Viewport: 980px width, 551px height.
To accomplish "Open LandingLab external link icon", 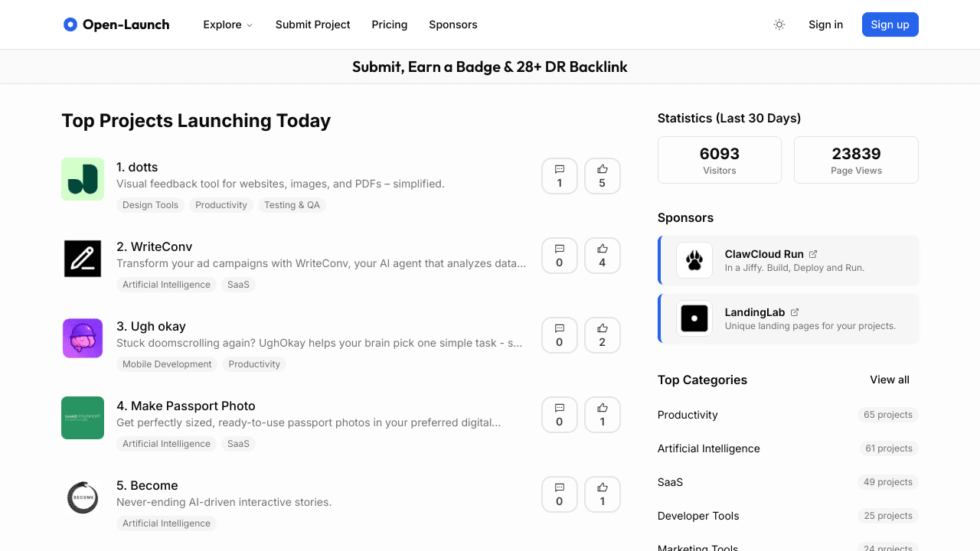I will click(x=795, y=312).
